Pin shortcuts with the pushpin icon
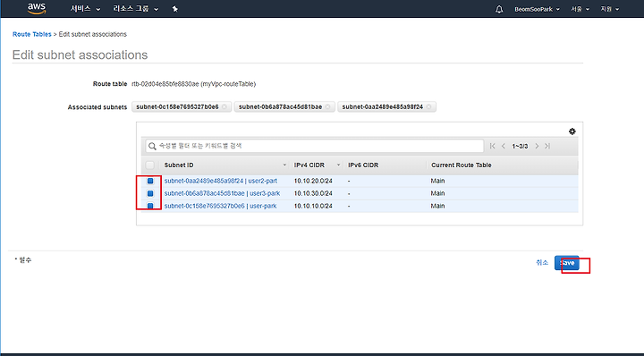Viewport: 644px width, 356px height. (175, 9)
